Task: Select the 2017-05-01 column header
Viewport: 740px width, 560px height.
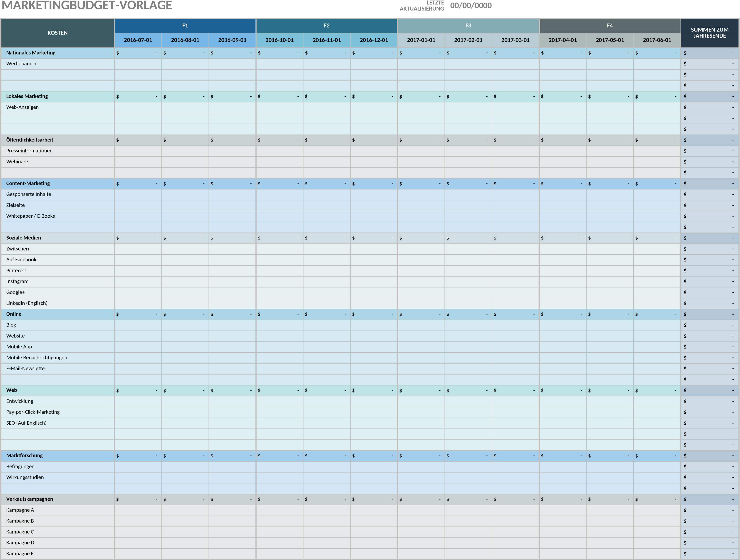Action: [x=610, y=40]
